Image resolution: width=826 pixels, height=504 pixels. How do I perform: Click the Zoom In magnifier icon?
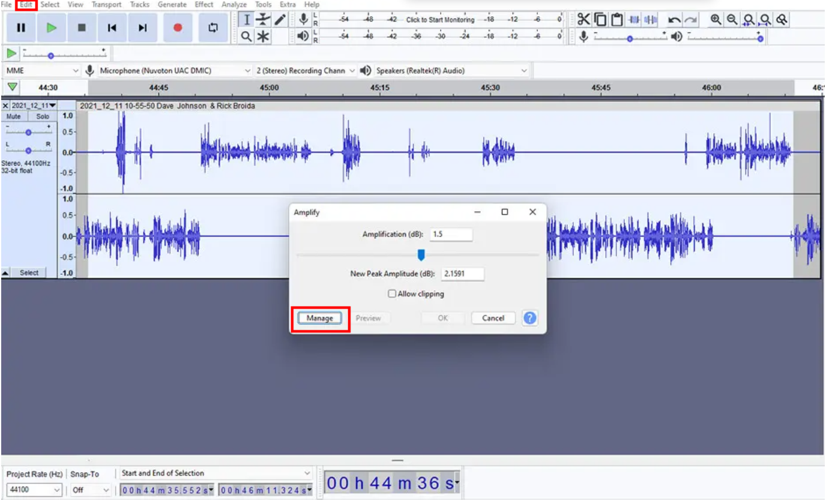pyautogui.click(x=716, y=19)
